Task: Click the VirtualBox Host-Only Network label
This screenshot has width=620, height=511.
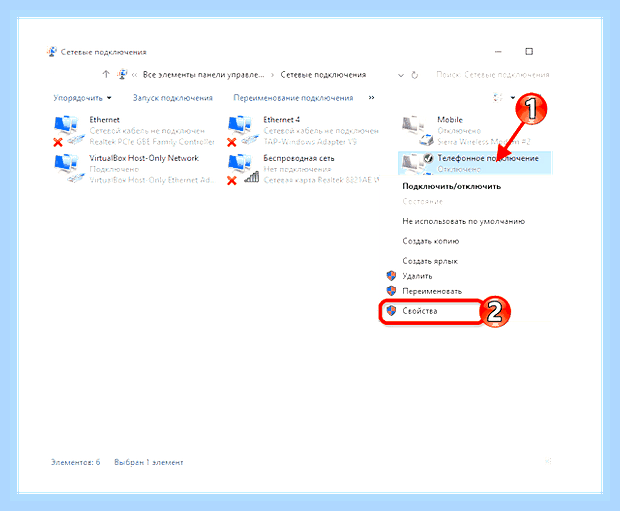Action: pos(144,158)
